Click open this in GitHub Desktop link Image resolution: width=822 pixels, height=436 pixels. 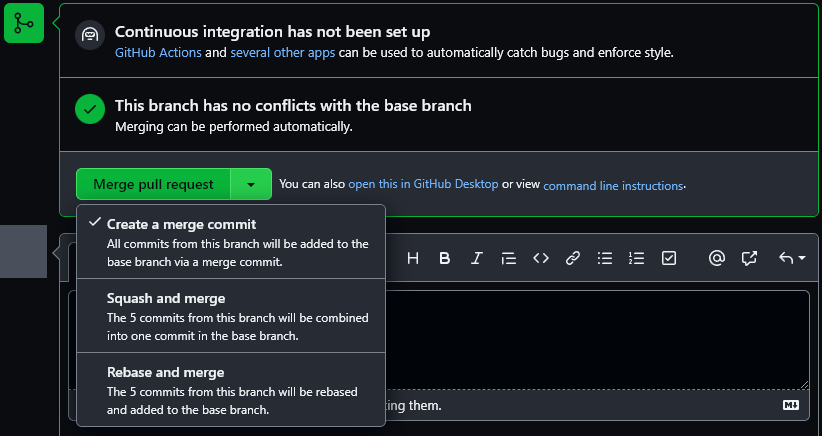point(423,184)
